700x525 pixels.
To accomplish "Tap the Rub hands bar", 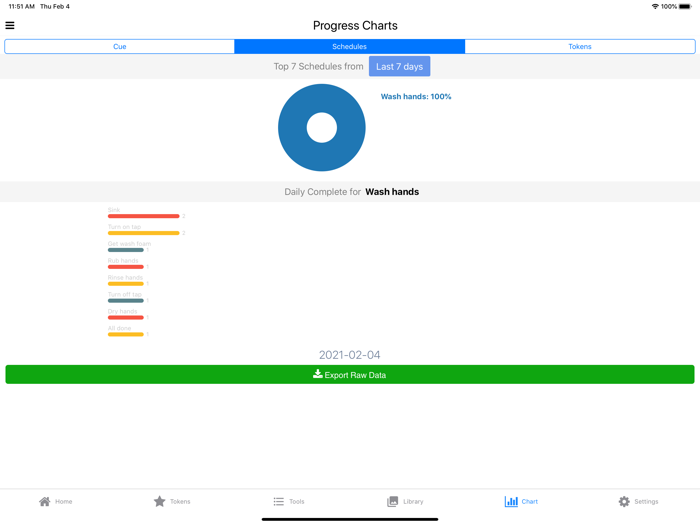I will [x=125, y=267].
